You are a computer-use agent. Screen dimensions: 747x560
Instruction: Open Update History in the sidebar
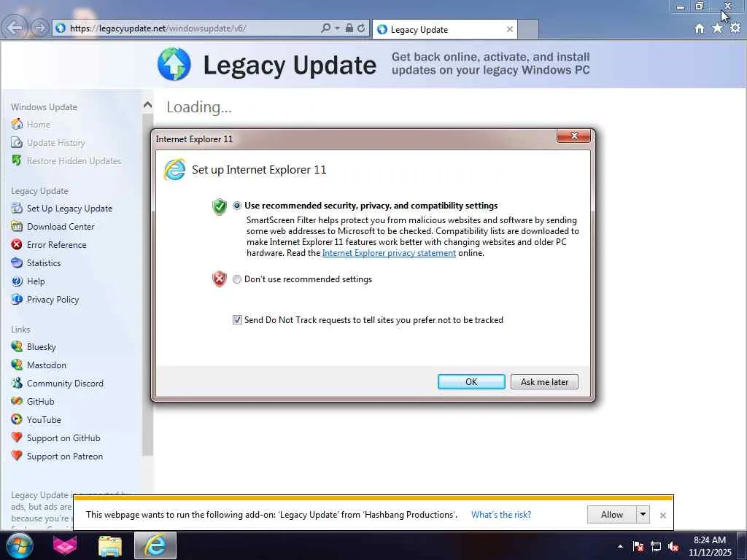pos(55,143)
